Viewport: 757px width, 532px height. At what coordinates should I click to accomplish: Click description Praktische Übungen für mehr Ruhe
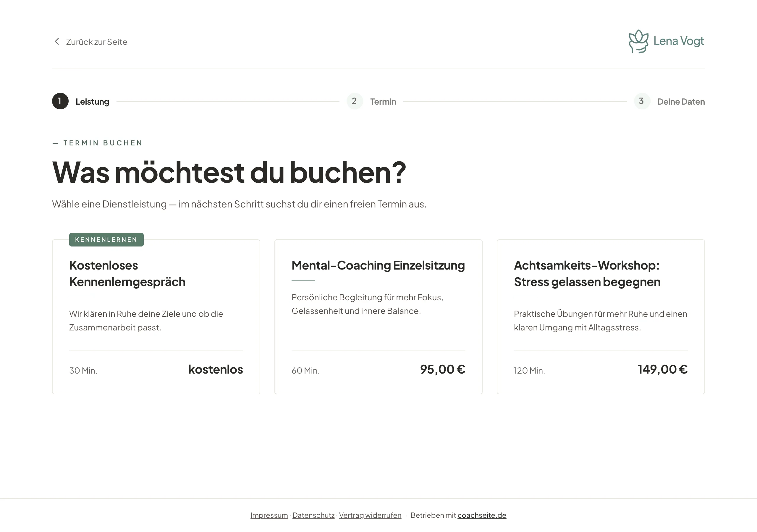[x=600, y=320]
